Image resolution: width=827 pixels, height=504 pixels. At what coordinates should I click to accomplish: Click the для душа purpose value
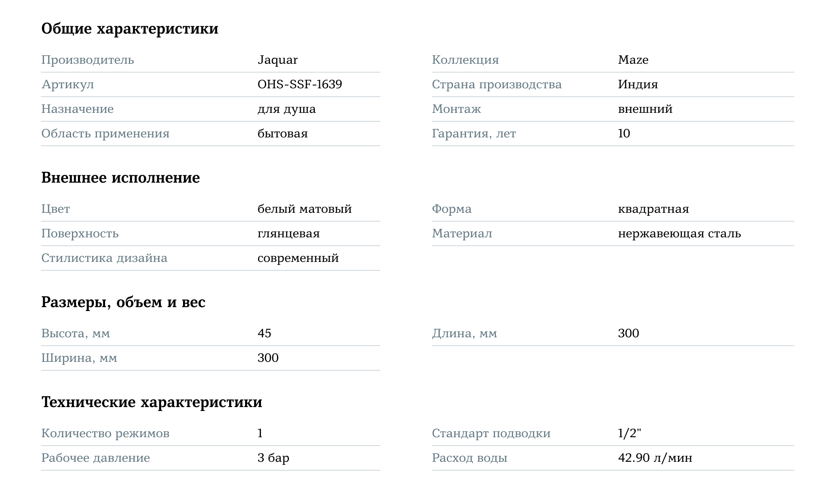286,109
